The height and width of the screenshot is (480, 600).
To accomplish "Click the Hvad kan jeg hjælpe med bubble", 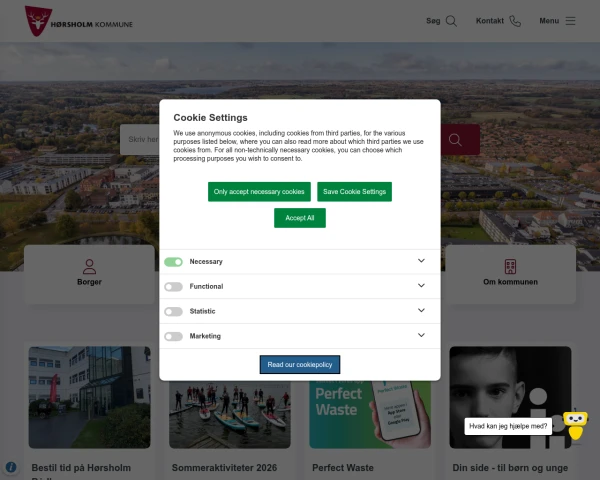I will [508, 426].
